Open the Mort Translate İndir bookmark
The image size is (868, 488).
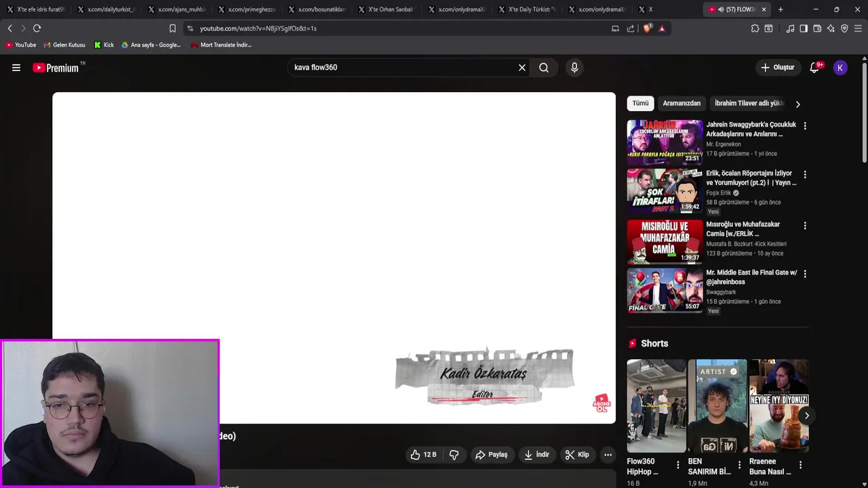221,45
